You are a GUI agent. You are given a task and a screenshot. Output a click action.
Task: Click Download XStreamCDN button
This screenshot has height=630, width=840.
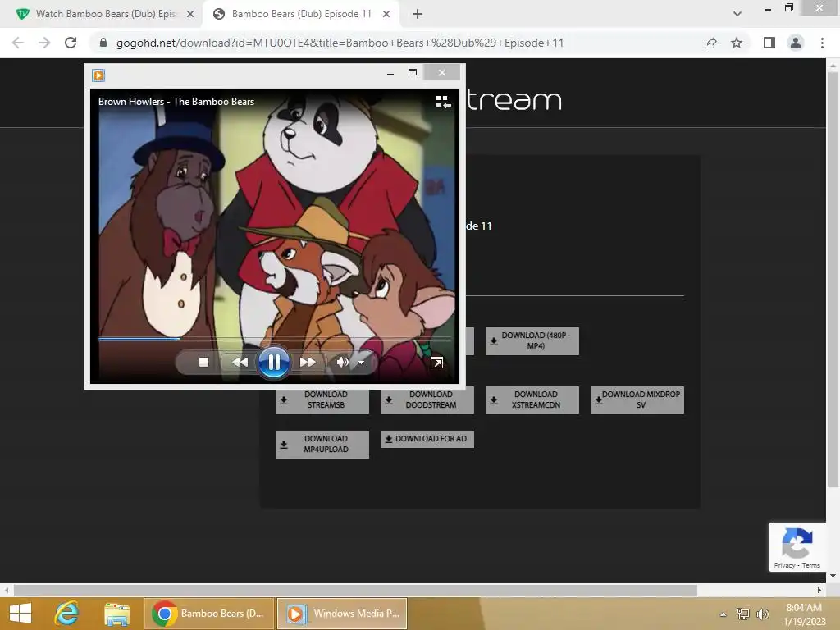[x=532, y=400]
